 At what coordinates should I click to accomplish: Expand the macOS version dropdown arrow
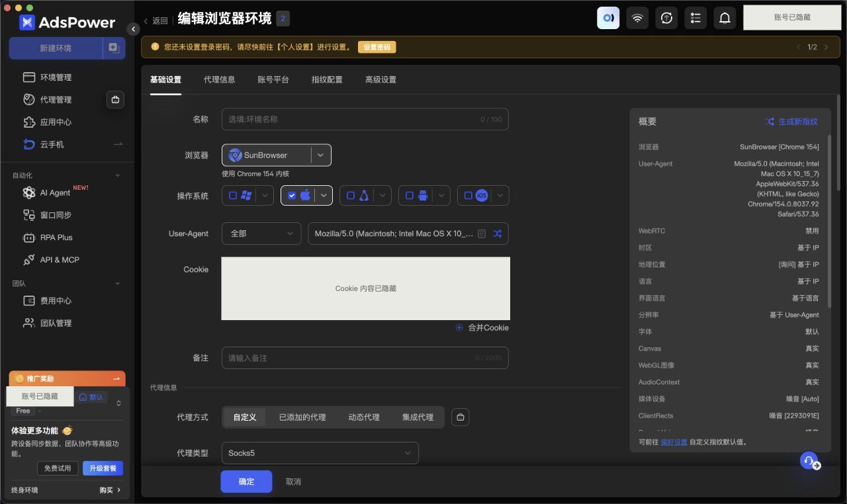tap(324, 196)
